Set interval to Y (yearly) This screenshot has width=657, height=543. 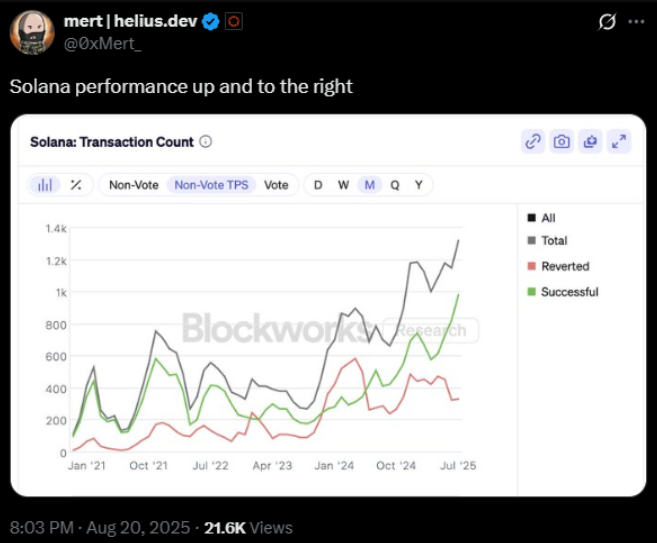tap(419, 185)
